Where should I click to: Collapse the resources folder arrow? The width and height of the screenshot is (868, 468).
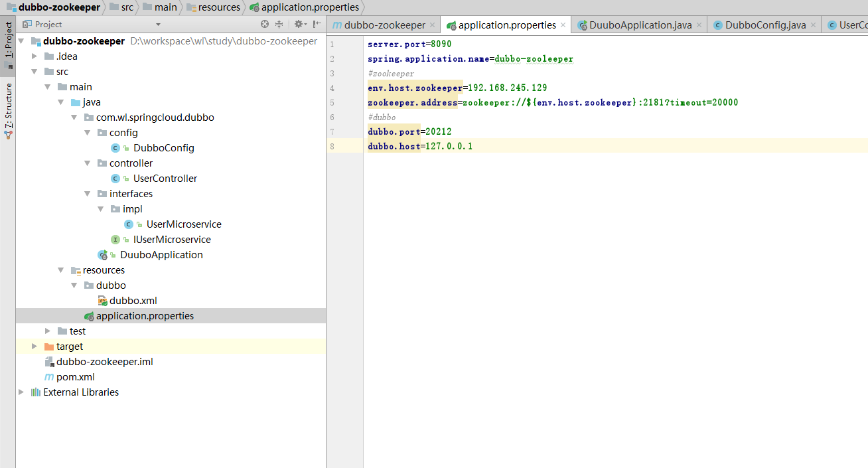(61, 270)
